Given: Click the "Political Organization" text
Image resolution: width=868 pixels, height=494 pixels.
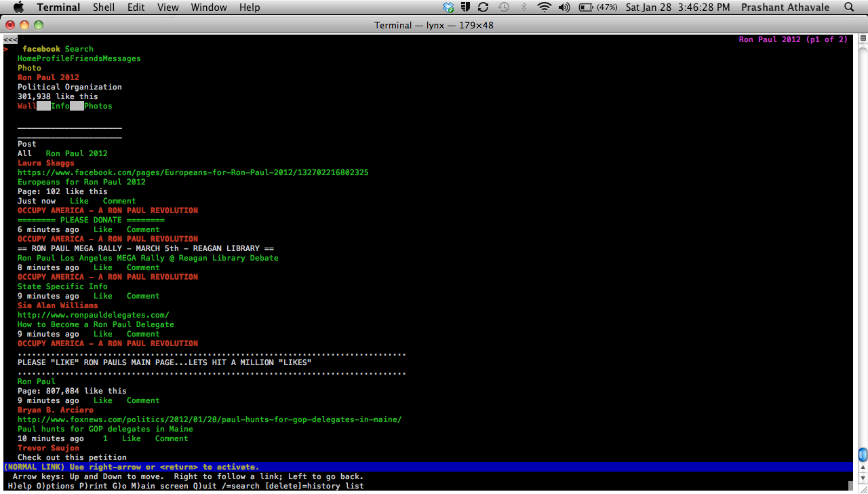Looking at the screenshot, I should point(70,87).
